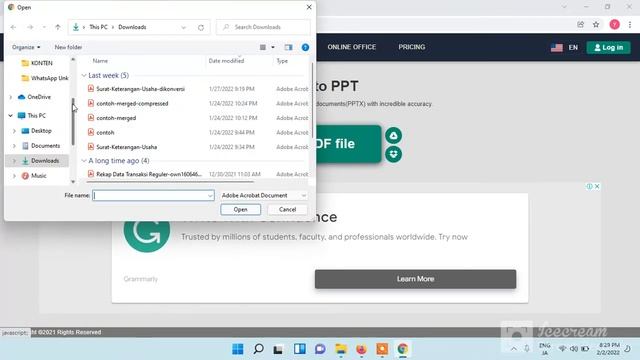Open ONLINE OFFICE menu on website
The height and width of the screenshot is (360, 640).
click(351, 47)
